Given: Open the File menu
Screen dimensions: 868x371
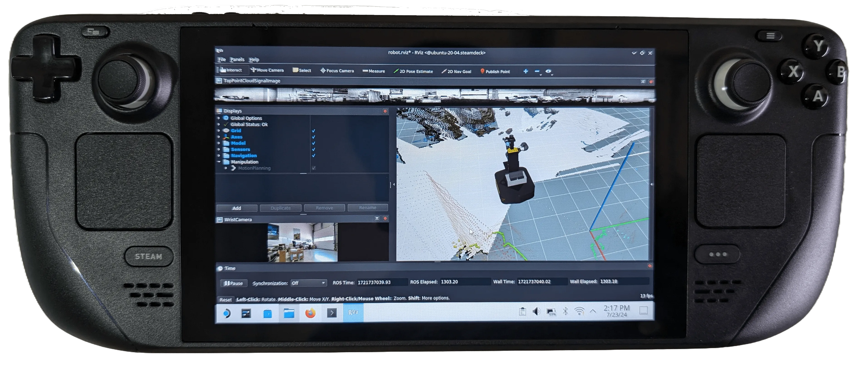Looking at the screenshot, I should (x=222, y=59).
